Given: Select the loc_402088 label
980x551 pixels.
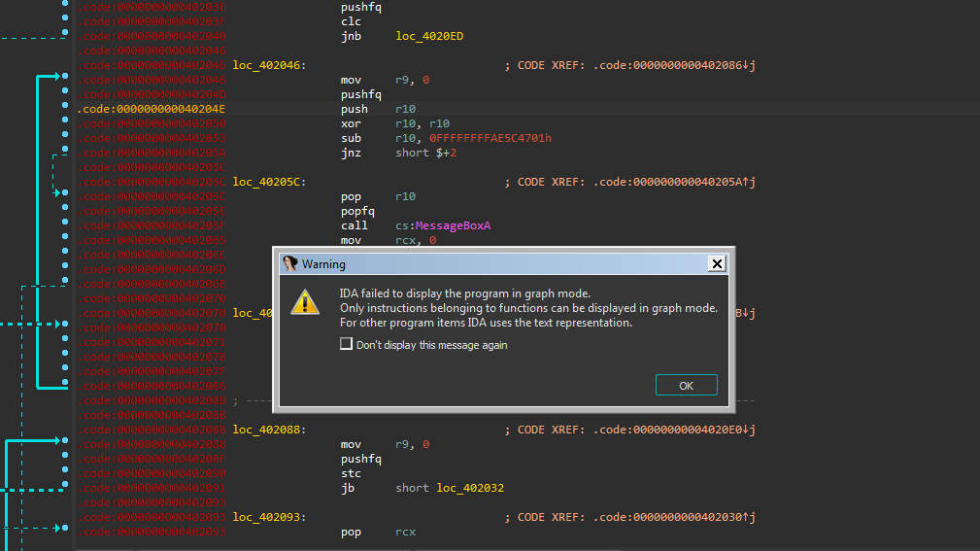Looking at the screenshot, I should click(268, 430).
